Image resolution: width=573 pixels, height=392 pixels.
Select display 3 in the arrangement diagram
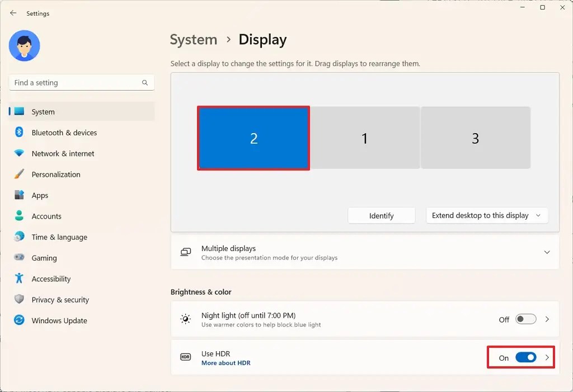point(475,138)
